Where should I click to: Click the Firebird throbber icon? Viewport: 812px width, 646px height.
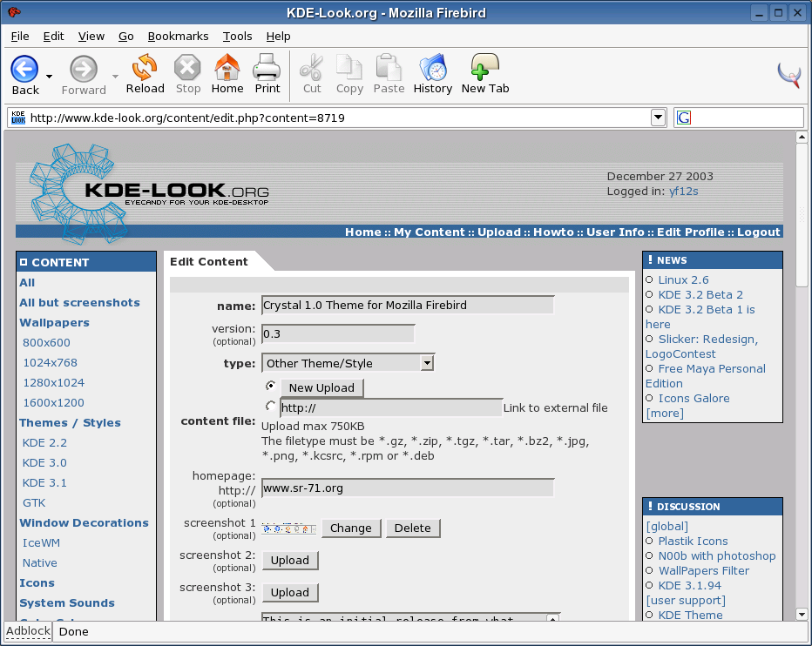789,75
